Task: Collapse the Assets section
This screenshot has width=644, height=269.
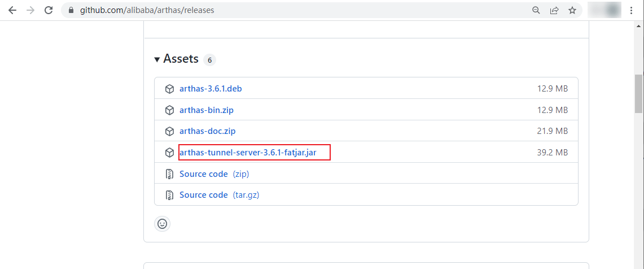Action: click(x=157, y=59)
